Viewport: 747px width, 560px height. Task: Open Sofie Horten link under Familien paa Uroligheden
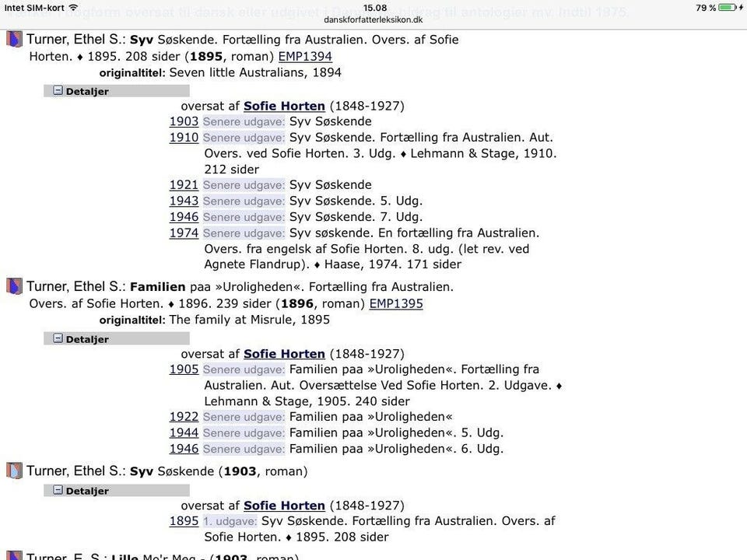pos(284,354)
